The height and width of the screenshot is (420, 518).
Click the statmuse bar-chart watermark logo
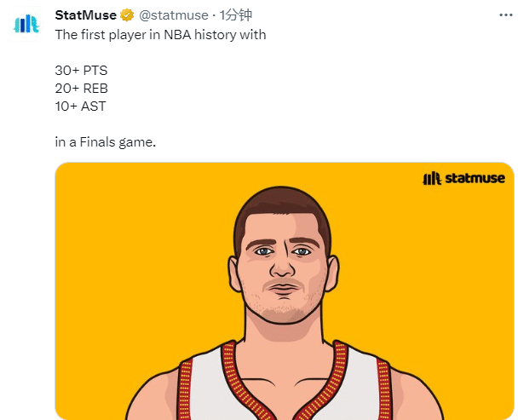(x=431, y=178)
